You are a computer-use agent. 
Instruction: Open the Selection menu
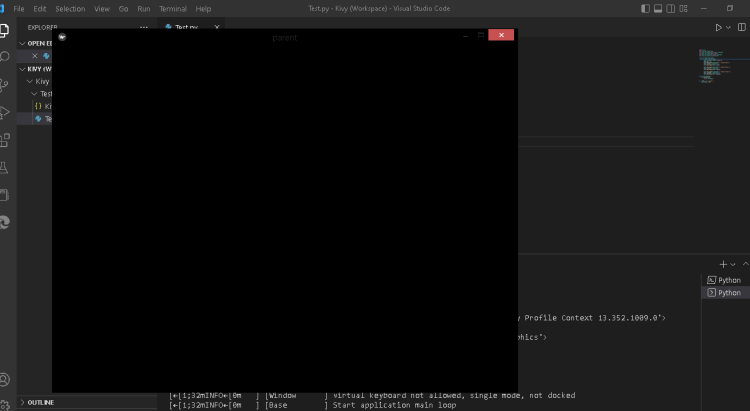tap(70, 9)
